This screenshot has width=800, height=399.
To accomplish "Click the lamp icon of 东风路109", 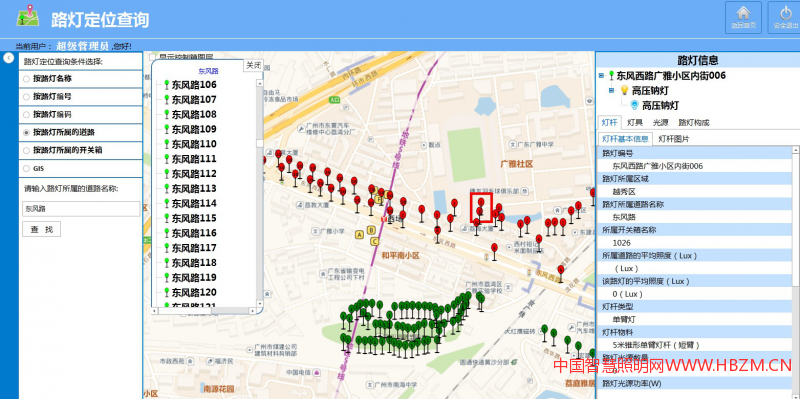I will click(166, 129).
